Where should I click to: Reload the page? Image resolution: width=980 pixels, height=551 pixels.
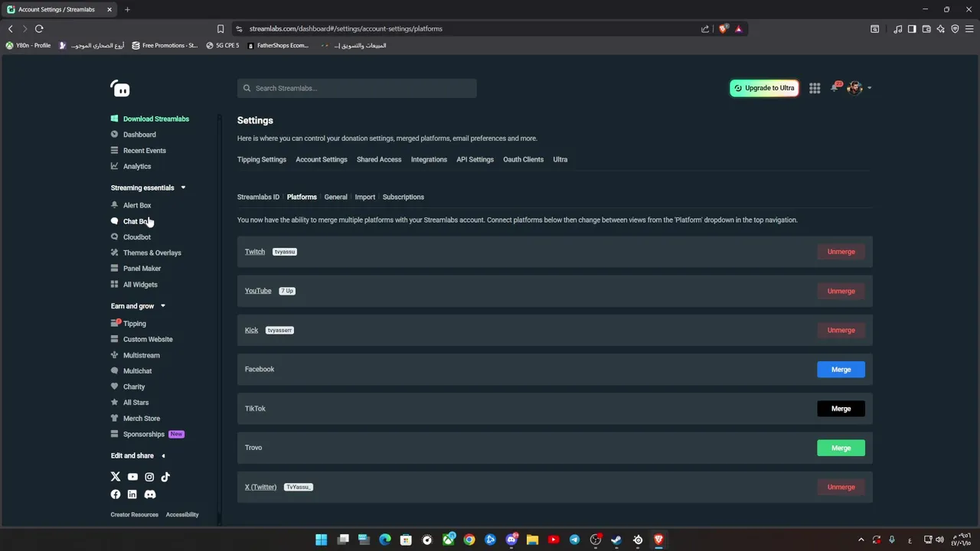pos(39,28)
